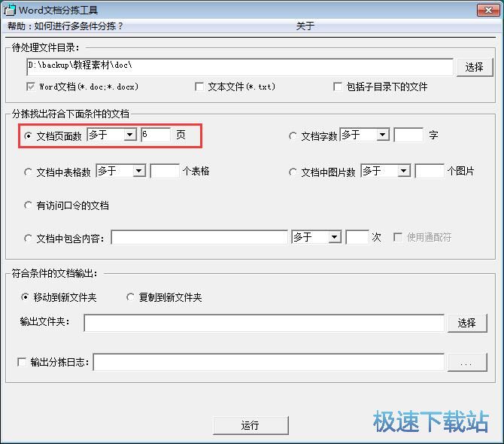
Task: Click the 次 occurrence count field
Action: (357, 237)
